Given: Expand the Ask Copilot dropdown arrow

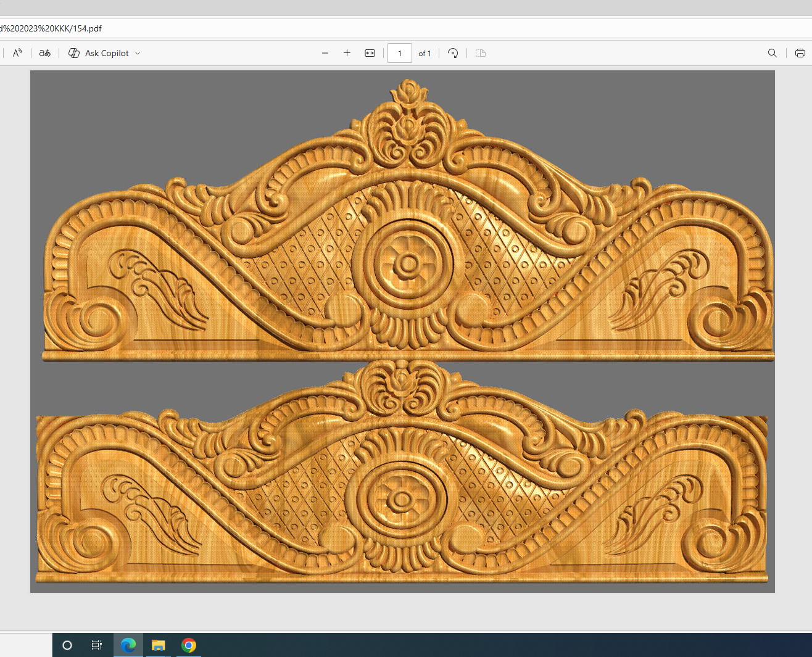Looking at the screenshot, I should [138, 54].
